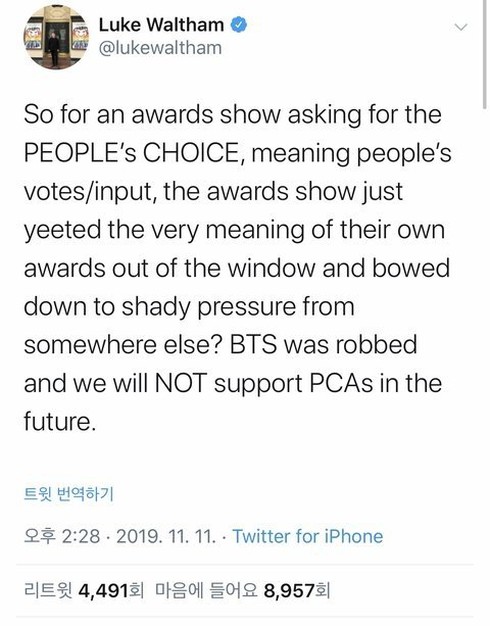This screenshot has height=626, width=490.
Task: Click the 4,491 retweet number
Action: click(103, 590)
